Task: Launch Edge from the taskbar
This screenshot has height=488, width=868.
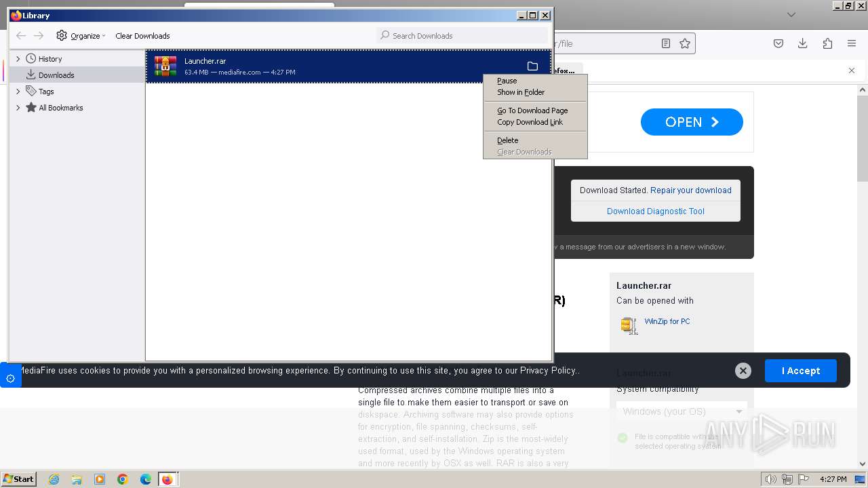Action: 146,479
